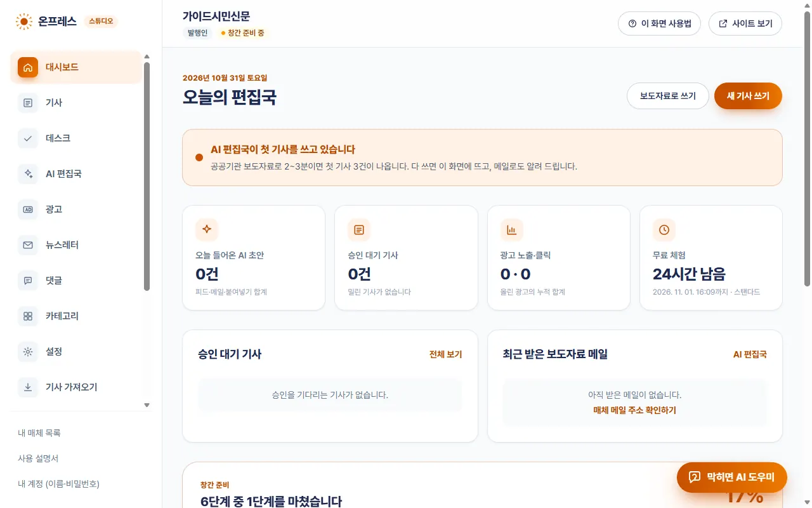This screenshot has width=812, height=508.
Task: Navigate to 카테고리 in the sidebar
Action: [x=76, y=316]
